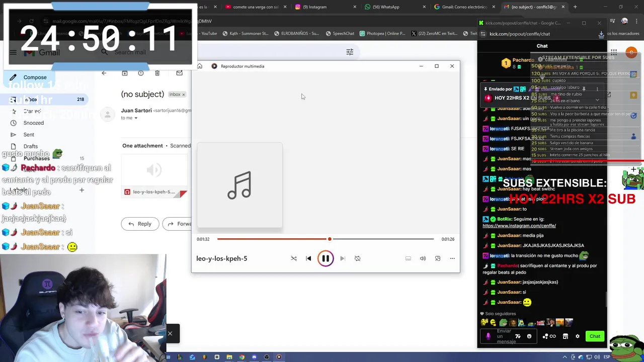Open the 7TV emote picker in chat
Screen dimensions: 644x362
518,336
